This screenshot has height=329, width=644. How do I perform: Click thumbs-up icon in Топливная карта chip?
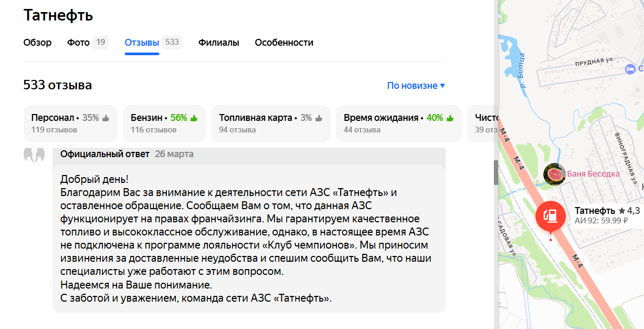[x=319, y=118]
